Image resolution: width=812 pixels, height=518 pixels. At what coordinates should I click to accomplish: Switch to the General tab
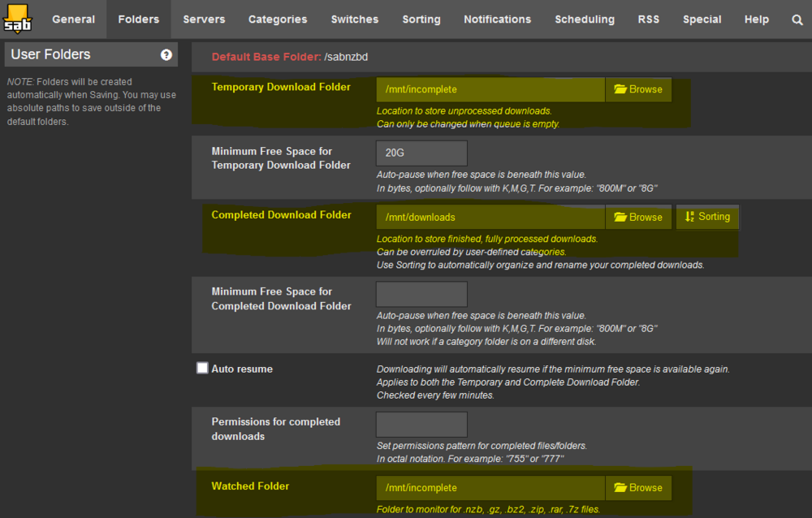[x=74, y=19]
